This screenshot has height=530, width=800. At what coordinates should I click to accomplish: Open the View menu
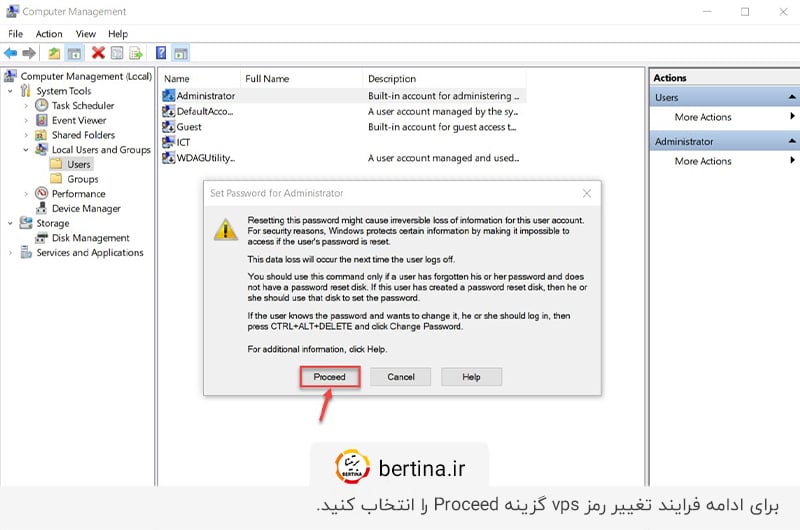coord(86,34)
